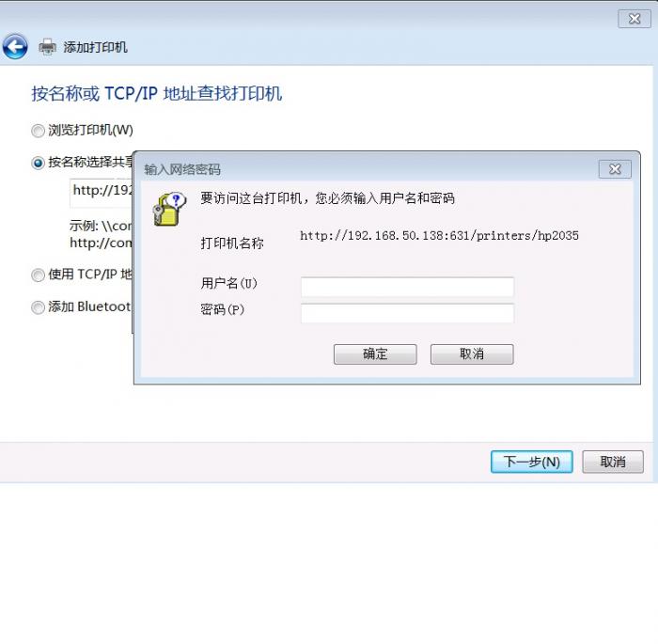This screenshot has width=658, height=644.
Task: Select the 浏览打印机(W) radio option
Action: (x=38, y=131)
